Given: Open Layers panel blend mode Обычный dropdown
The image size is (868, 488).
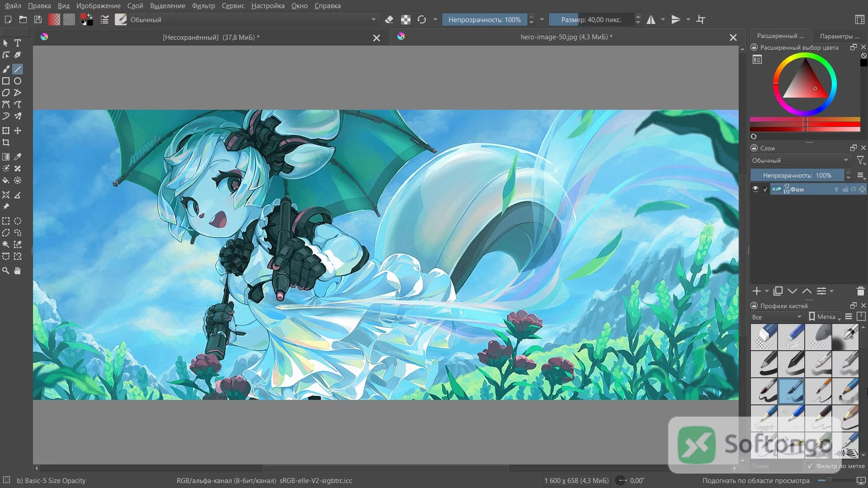Looking at the screenshot, I should [x=801, y=160].
